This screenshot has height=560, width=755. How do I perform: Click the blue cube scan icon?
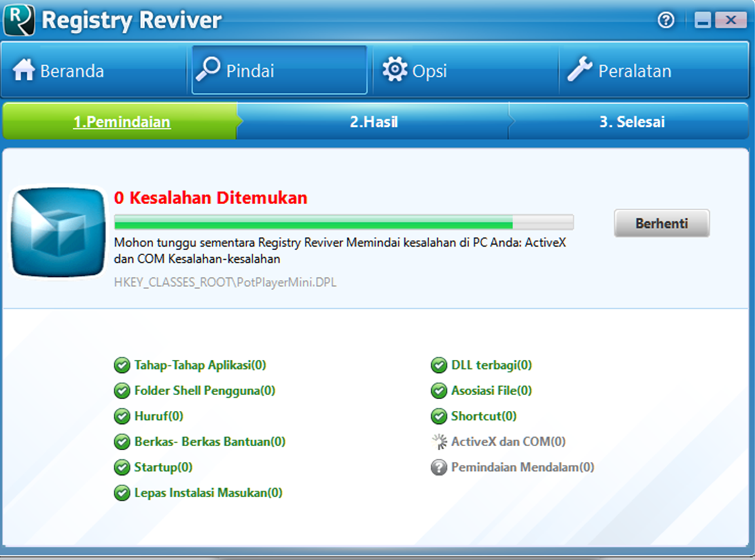coord(58,232)
